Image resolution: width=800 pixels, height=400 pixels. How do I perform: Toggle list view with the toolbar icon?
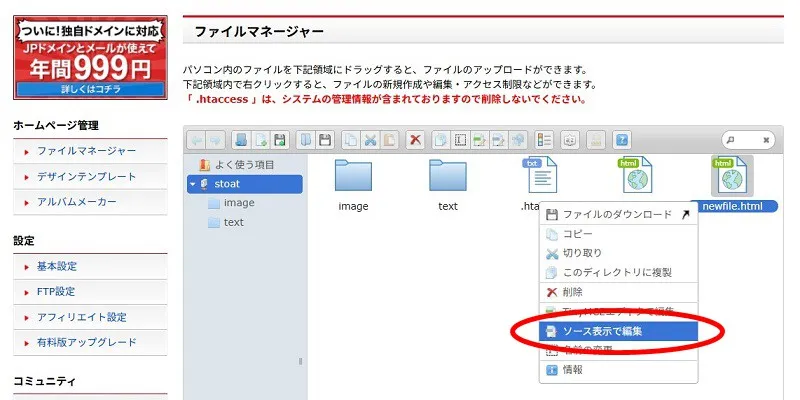(x=544, y=140)
